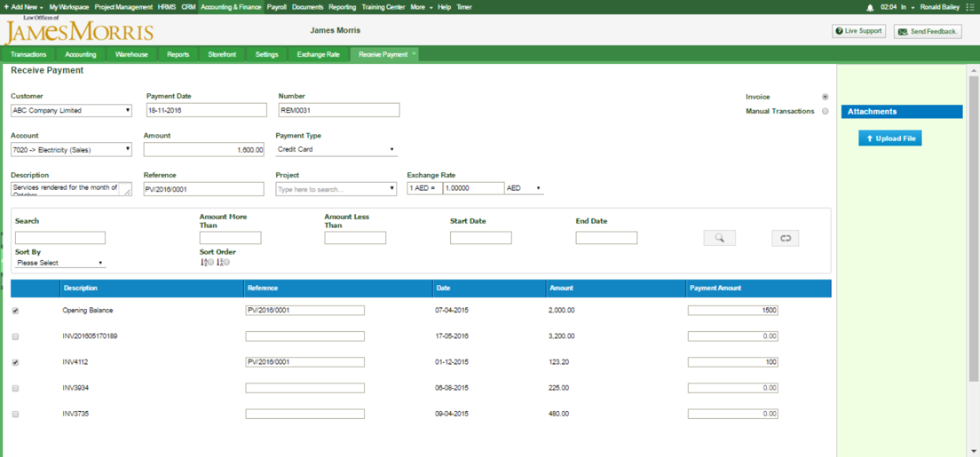The width and height of the screenshot is (980, 457).
Task: Close the Receive Payment tab with its x
Action: [414, 54]
